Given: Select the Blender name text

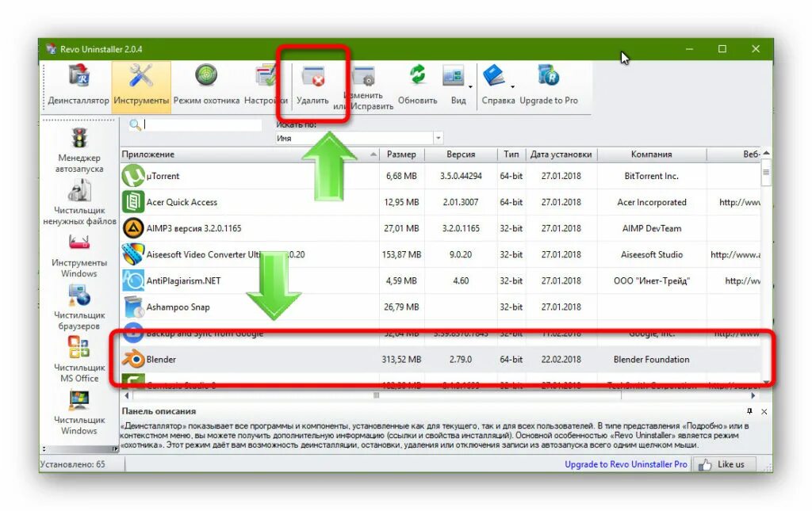Looking at the screenshot, I should 161,359.
